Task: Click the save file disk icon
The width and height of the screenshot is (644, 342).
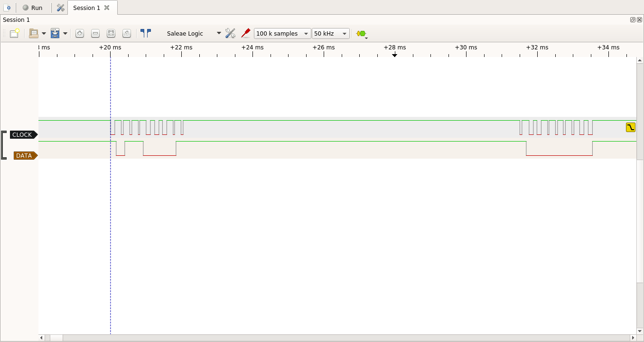Action: tap(55, 33)
